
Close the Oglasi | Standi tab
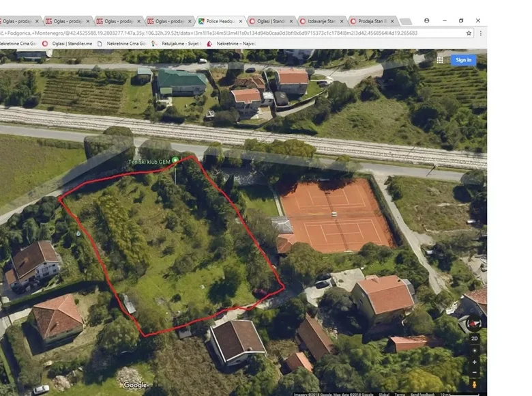click(x=291, y=21)
